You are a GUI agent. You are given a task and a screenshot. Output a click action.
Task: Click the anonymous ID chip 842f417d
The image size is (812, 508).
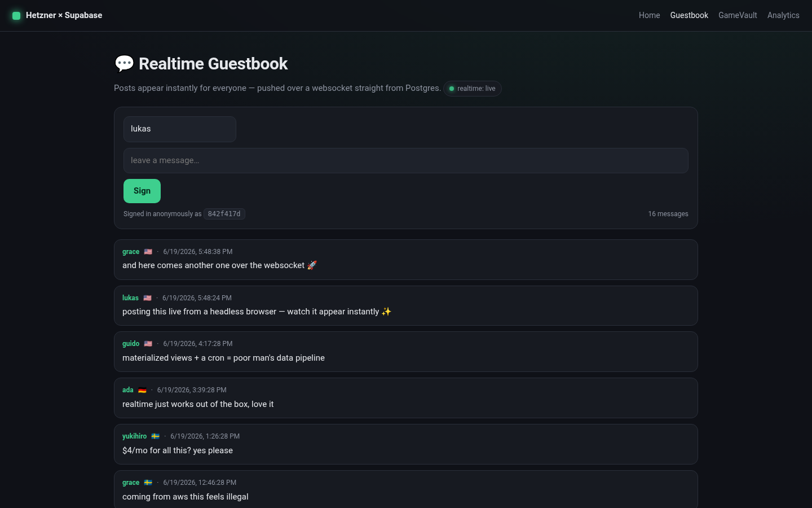click(224, 214)
